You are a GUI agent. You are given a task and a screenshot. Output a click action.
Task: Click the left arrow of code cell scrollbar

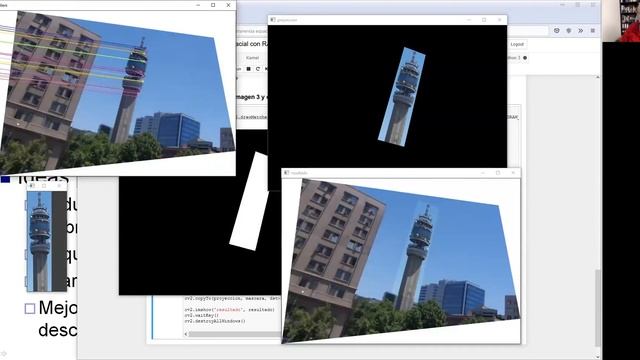(186, 334)
